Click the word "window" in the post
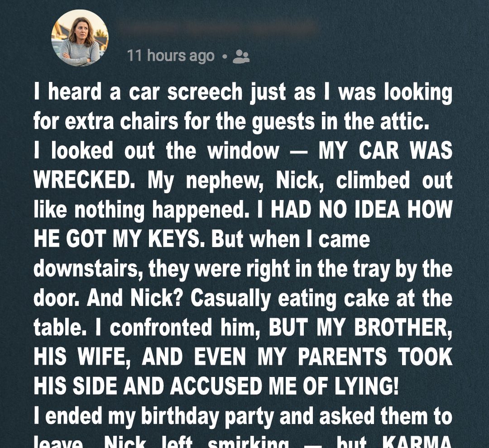 pyautogui.click(x=243, y=151)
